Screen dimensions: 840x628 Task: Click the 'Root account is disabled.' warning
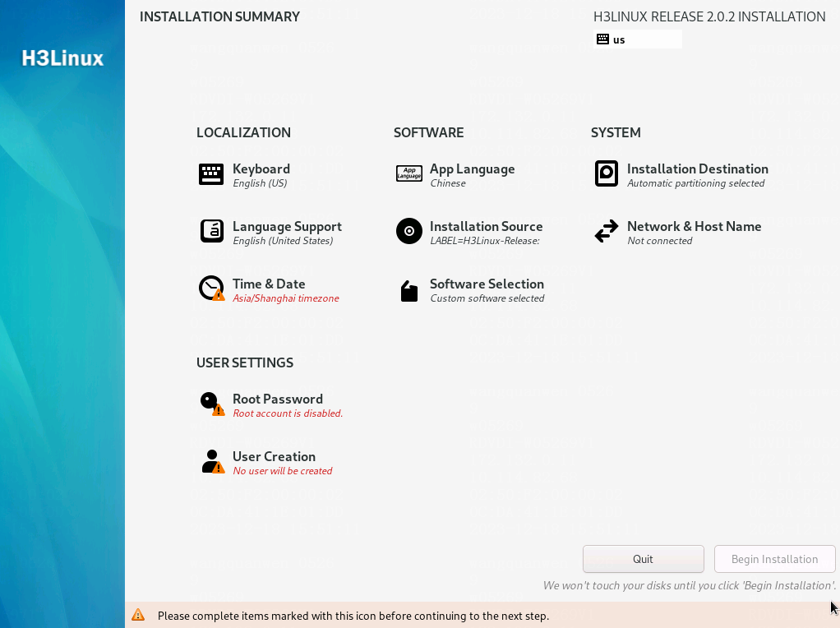click(x=288, y=413)
